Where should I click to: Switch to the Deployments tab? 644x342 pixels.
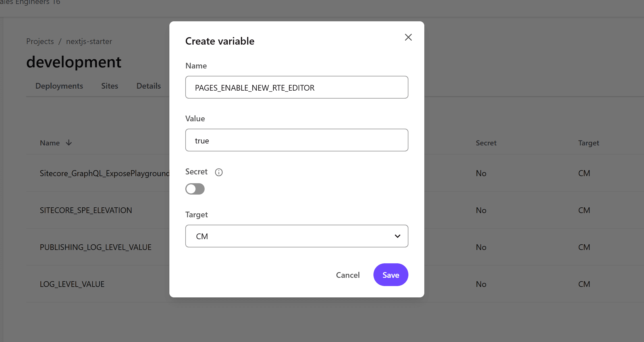(59, 86)
